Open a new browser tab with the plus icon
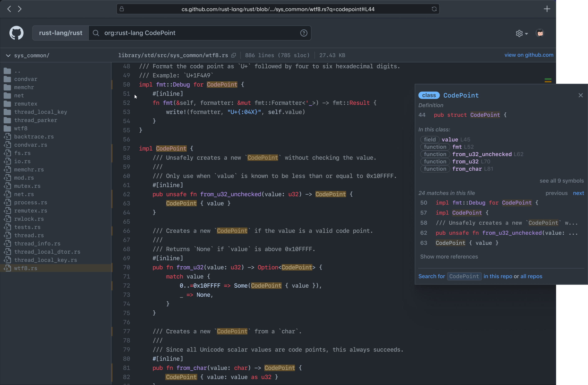The image size is (588, 385). (x=547, y=9)
